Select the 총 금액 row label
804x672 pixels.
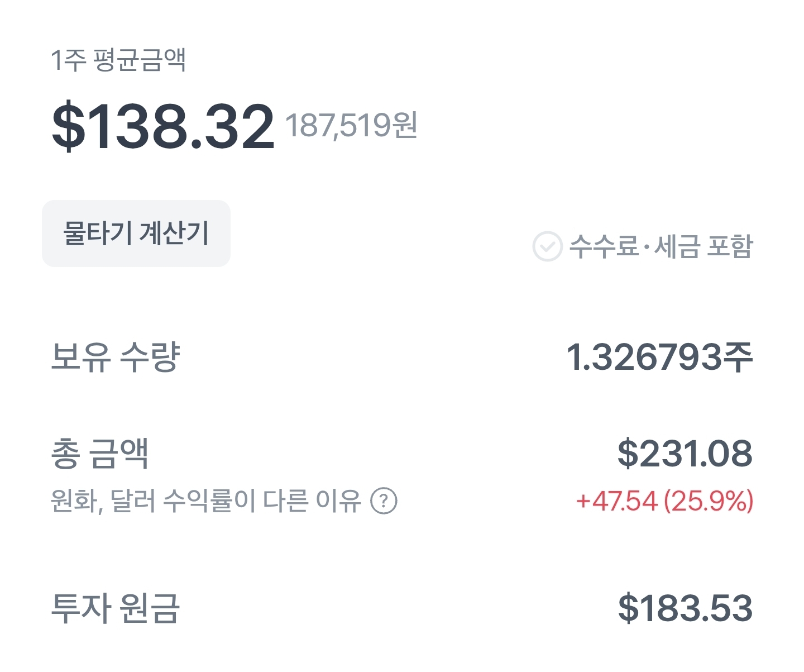coord(100,453)
